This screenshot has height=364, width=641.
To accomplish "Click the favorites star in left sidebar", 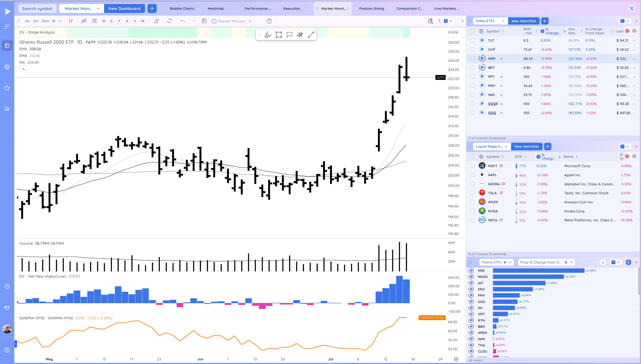I will pos(7,88).
